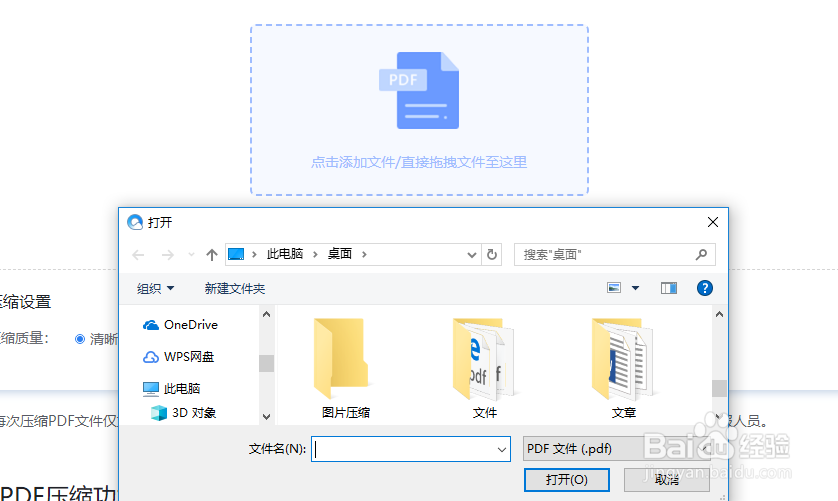
Task: Refresh the folder with the refresh button
Action: [x=492, y=255]
